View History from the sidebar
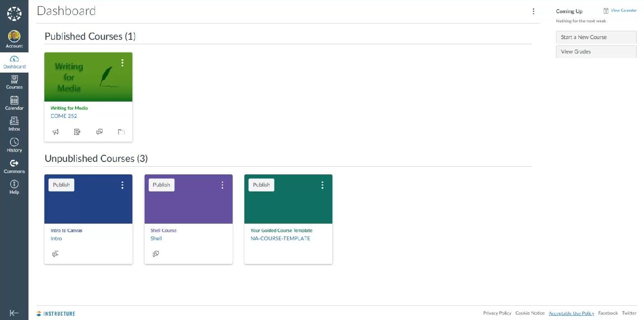Screen dimensions: 644x320 coord(14,145)
